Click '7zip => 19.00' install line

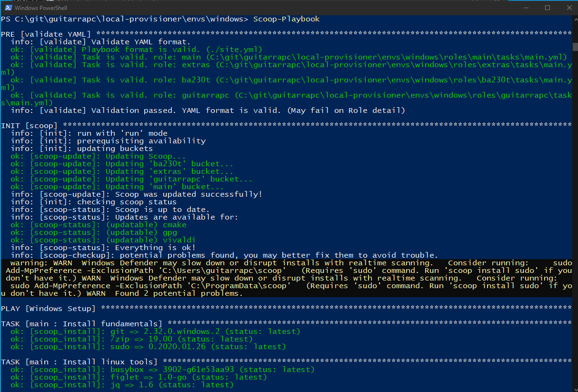coord(131,339)
